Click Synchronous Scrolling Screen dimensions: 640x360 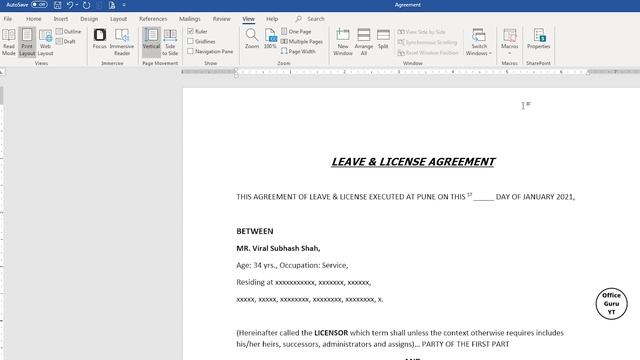click(x=427, y=42)
